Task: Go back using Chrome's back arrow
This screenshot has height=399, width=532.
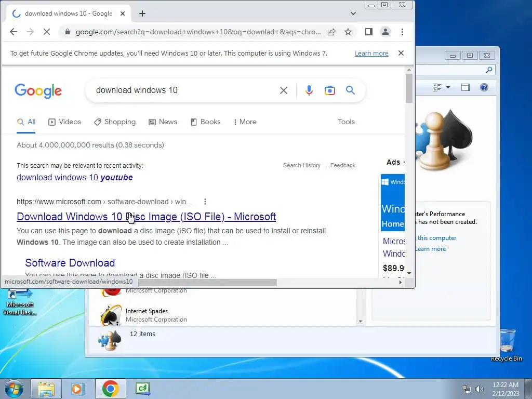Action: click(13, 32)
